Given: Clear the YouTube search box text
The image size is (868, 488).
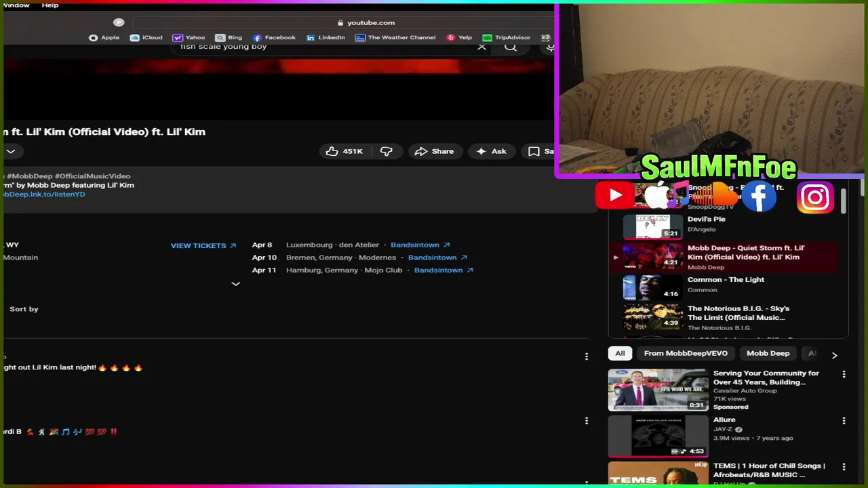Looking at the screenshot, I should tap(481, 47).
